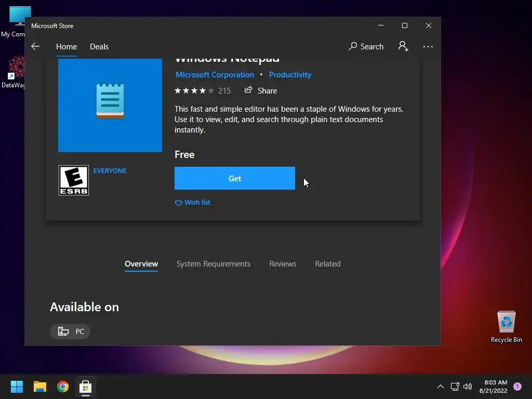532x399 pixels.
Task: Click the Share arrow icon
Action: [248, 90]
